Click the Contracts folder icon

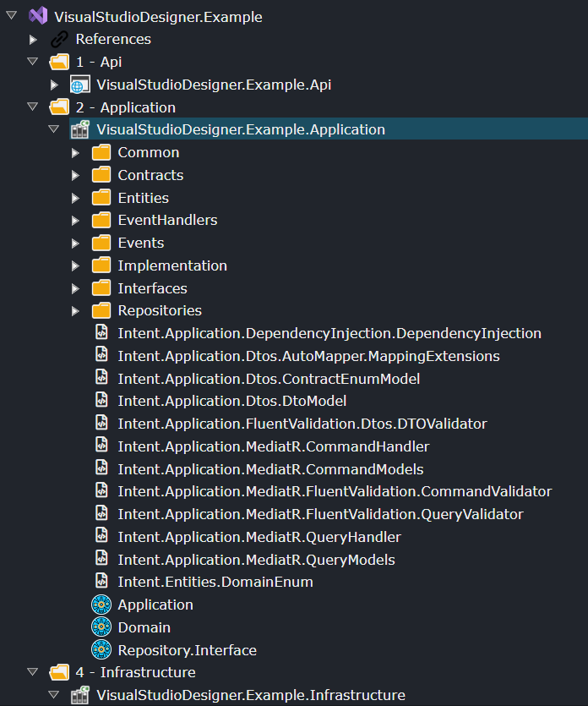pyautogui.click(x=101, y=175)
